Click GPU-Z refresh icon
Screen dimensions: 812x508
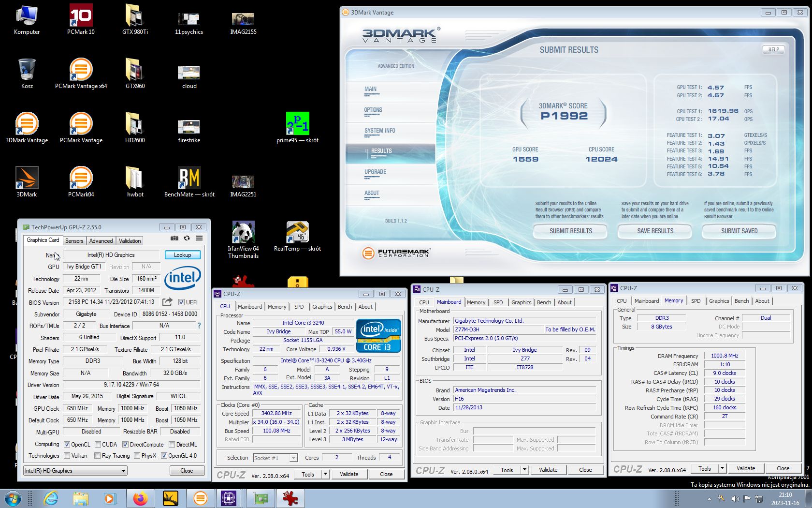(187, 238)
